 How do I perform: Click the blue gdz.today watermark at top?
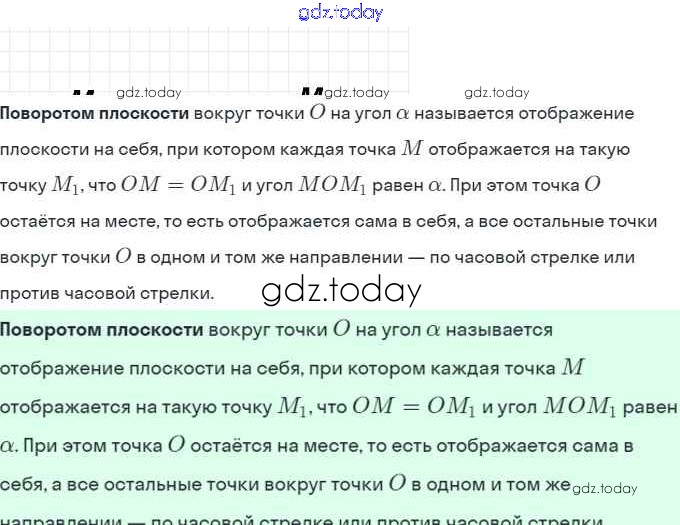coord(340,13)
